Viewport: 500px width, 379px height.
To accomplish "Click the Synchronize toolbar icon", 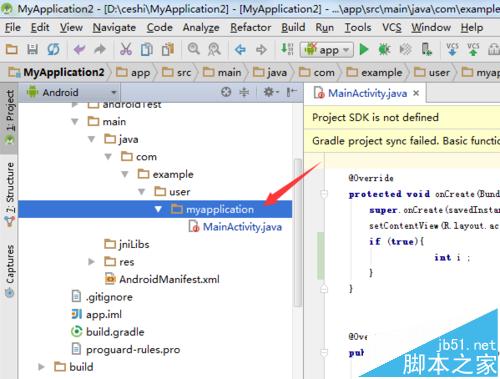I will click(x=53, y=50).
